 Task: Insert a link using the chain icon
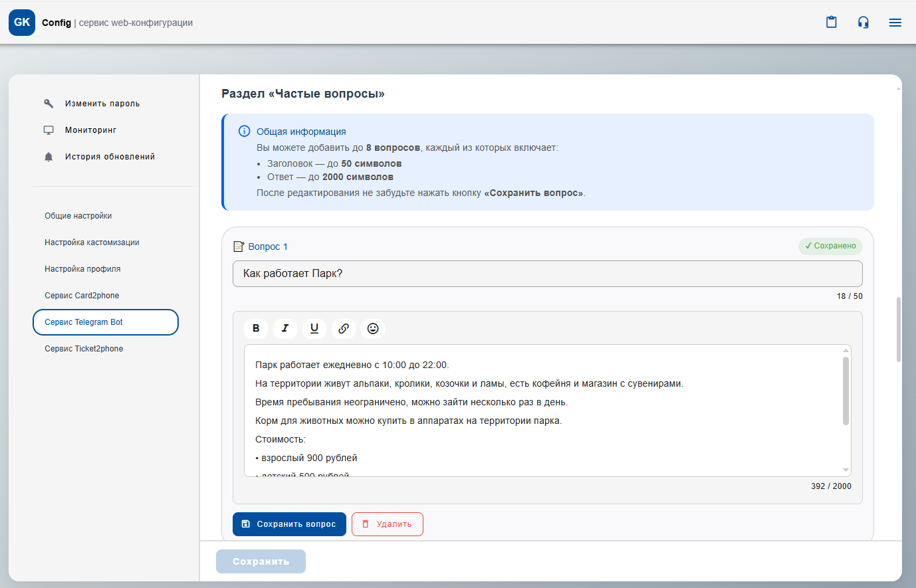[x=344, y=328]
